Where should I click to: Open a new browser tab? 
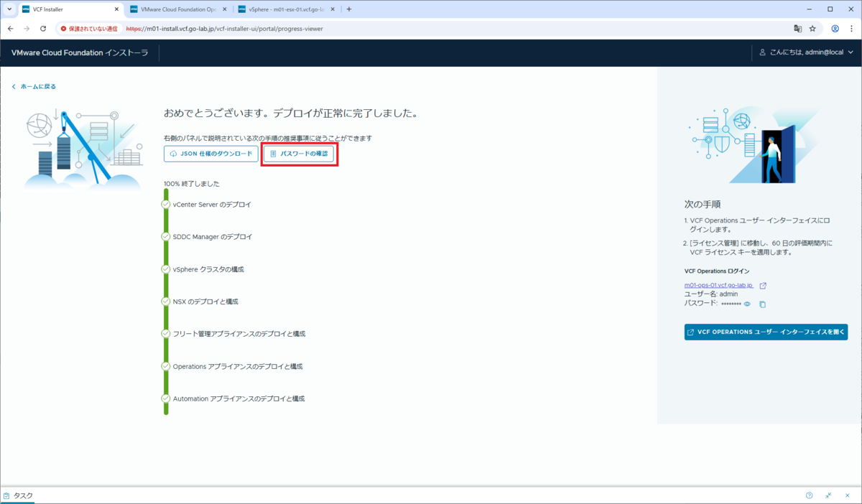click(349, 9)
